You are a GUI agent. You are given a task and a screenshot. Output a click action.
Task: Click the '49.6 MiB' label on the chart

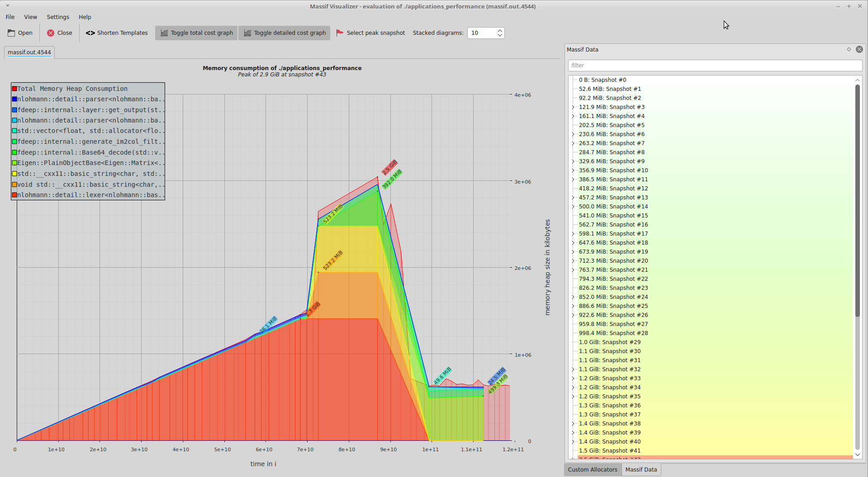click(442, 376)
